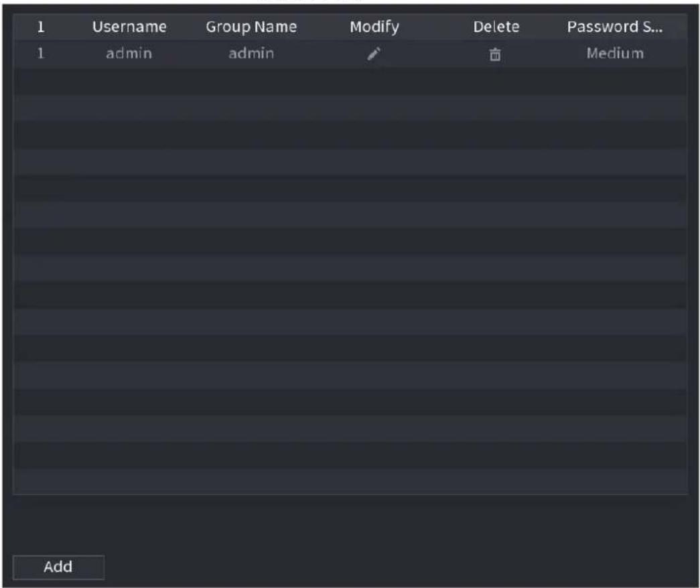Image resolution: width=700 pixels, height=588 pixels.
Task: Click the pencil Modify icon for admin
Action: click(374, 54)
